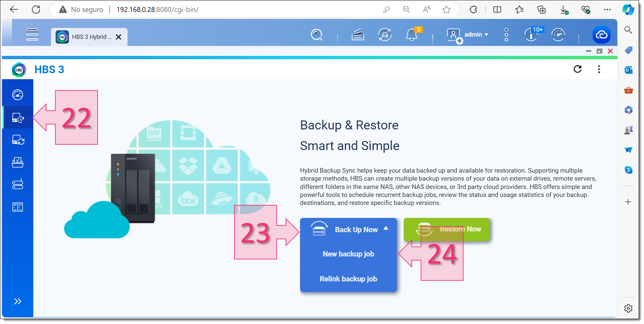The width and height of the screenshot is (644, 324).
Task: Open the Favorites list icon
Action: pyautogui.click(x=519, y=10)
